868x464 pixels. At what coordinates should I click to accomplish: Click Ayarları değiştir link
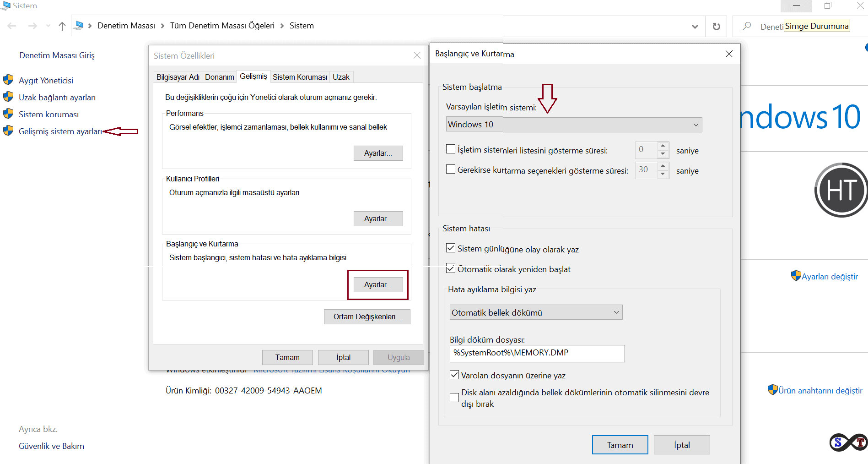pos(830,277)
